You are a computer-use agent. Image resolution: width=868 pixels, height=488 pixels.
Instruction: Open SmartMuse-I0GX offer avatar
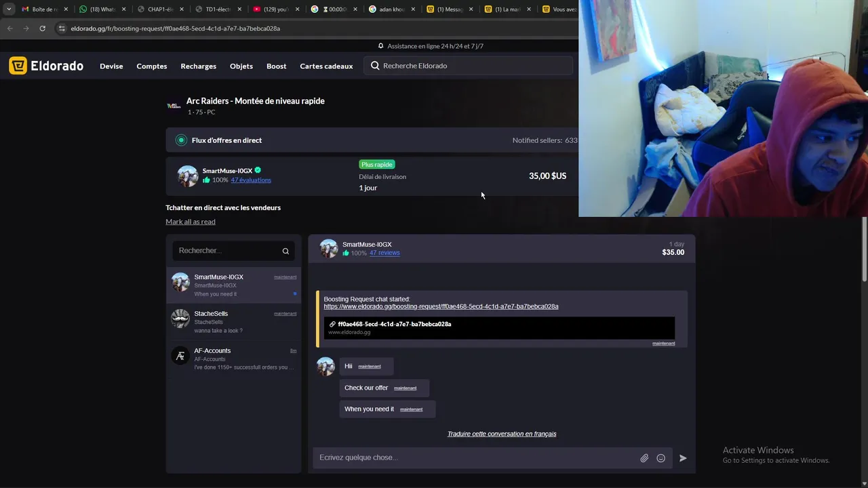point(188,176)
